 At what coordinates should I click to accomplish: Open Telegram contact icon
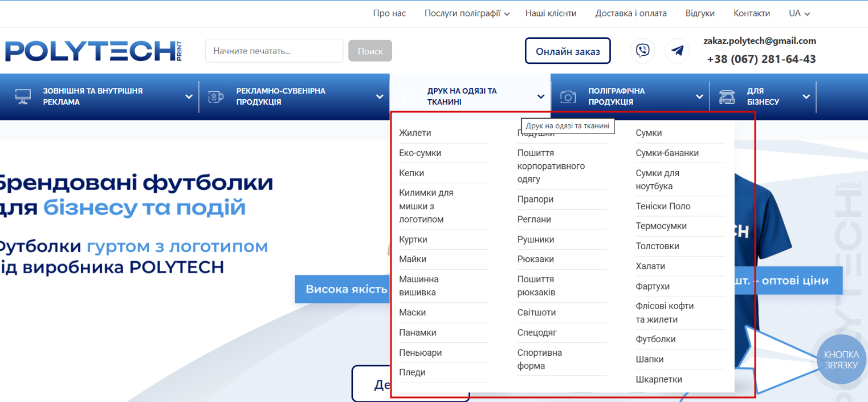pos(677,51)
